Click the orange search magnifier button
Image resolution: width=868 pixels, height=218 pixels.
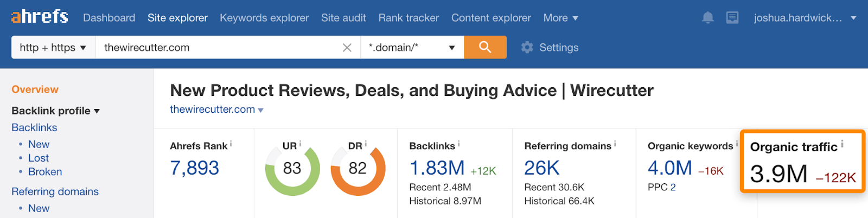485,47
